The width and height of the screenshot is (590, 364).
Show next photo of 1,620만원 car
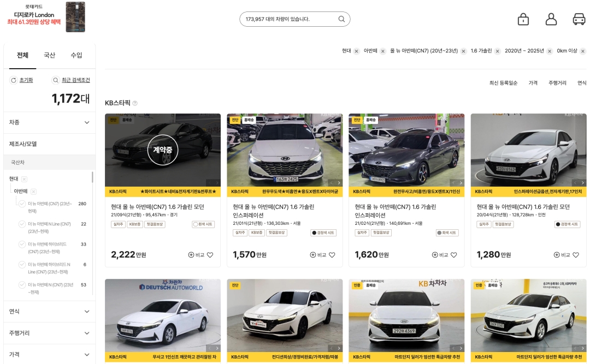click(x=461, y=183)
